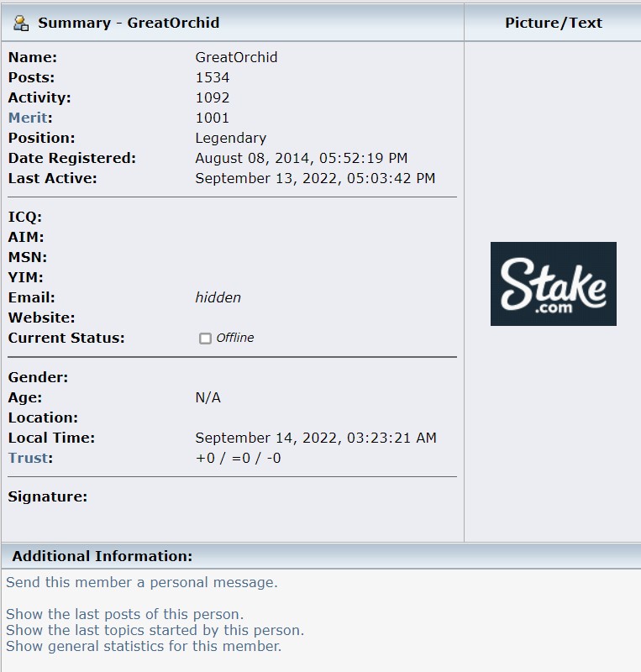The height and width of the screenshot is (672, 641).
Task: Click the Age label
Action: pyautogui.click(x=25, y=397)
